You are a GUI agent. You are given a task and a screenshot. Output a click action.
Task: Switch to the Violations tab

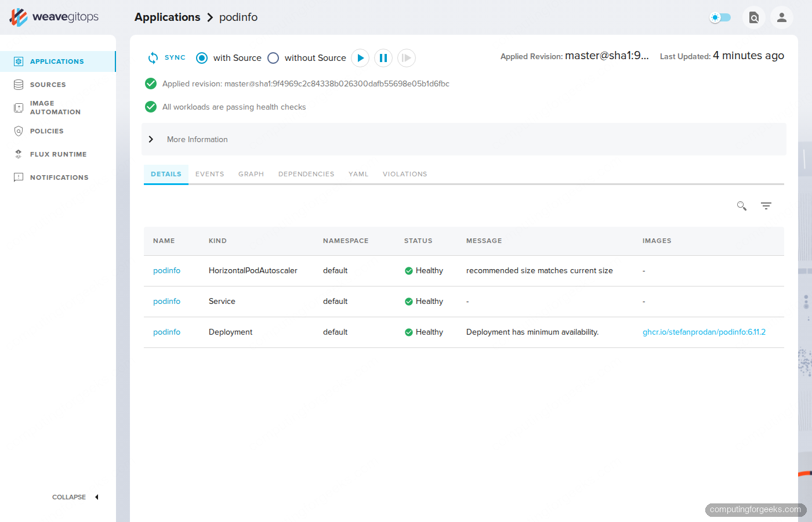[x=405, y=174]
